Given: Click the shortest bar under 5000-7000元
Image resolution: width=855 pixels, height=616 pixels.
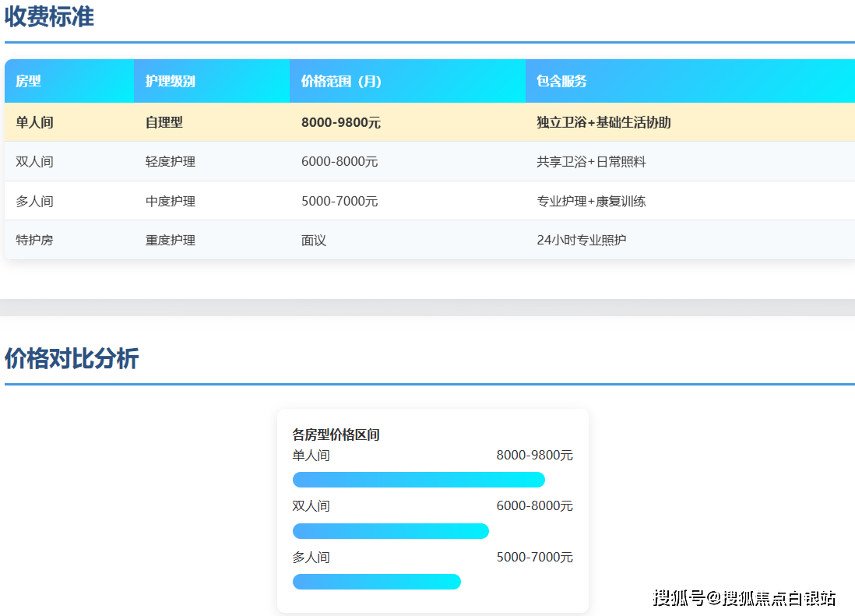Looking at the screenshot, I should (x=376, y=582).
